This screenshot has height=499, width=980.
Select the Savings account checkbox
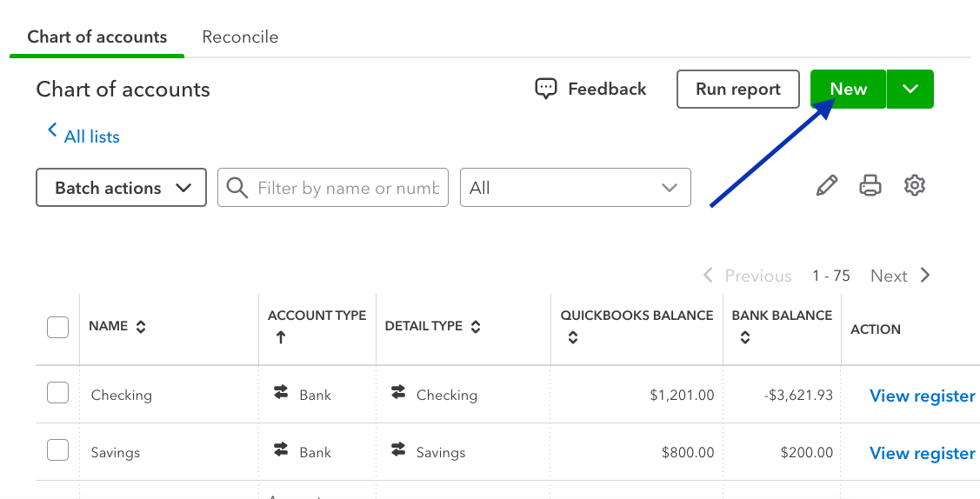[x=57, y=450]
